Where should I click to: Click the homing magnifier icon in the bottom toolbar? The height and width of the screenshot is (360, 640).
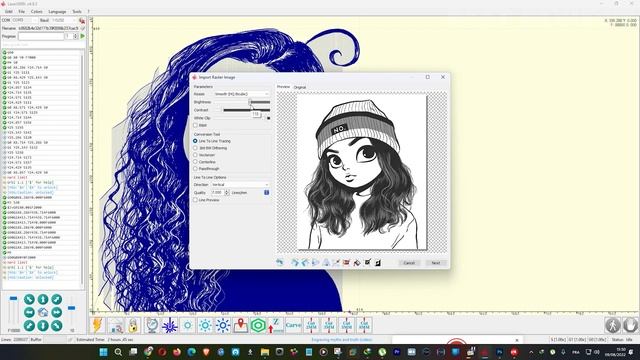pyautogui.click(x=116, y=325)
